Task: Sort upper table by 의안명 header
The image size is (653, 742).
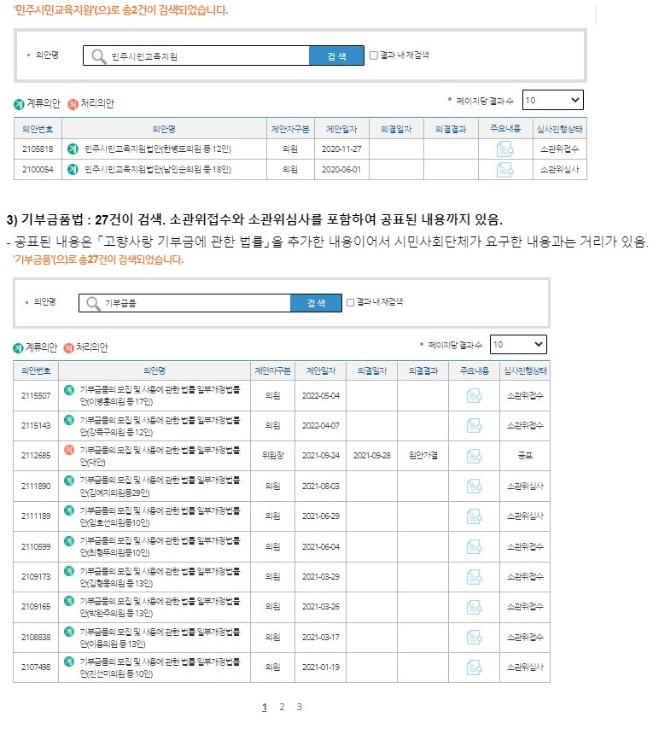Action: (164, 129)
